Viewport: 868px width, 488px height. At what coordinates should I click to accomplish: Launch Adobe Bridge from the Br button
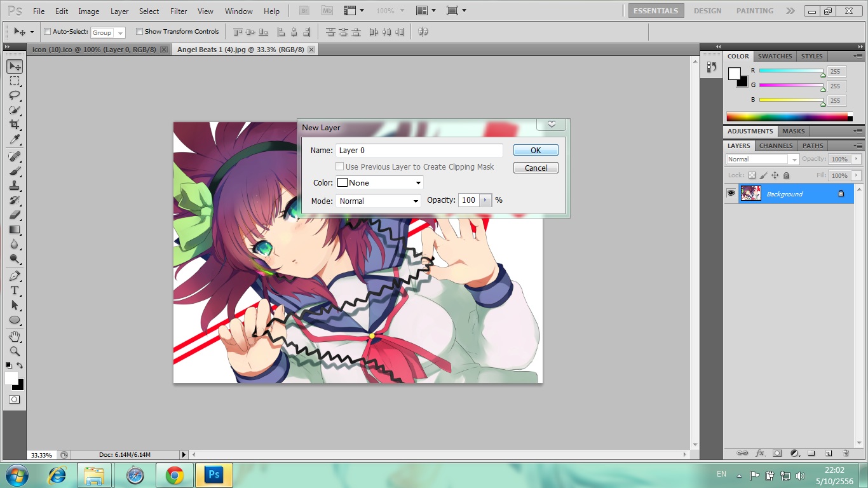coord(304,11)
